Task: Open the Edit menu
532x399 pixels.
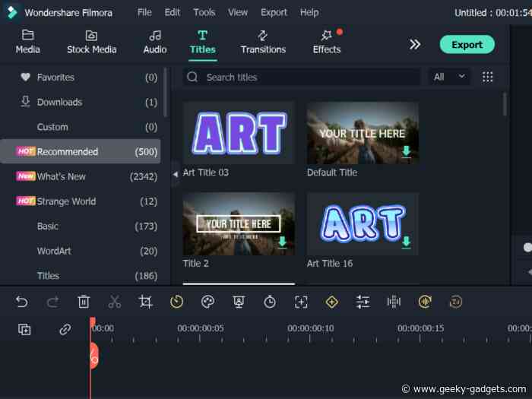Action: 172,13
